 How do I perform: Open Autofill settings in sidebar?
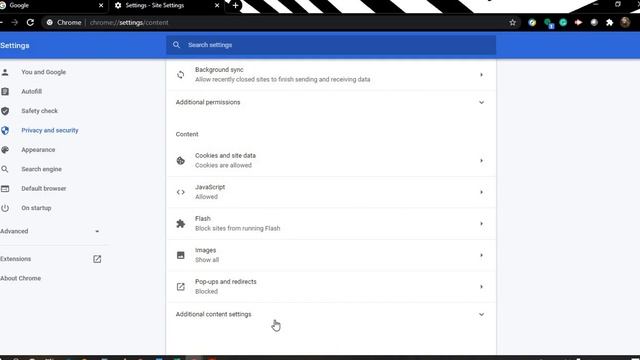click(31, 91)
